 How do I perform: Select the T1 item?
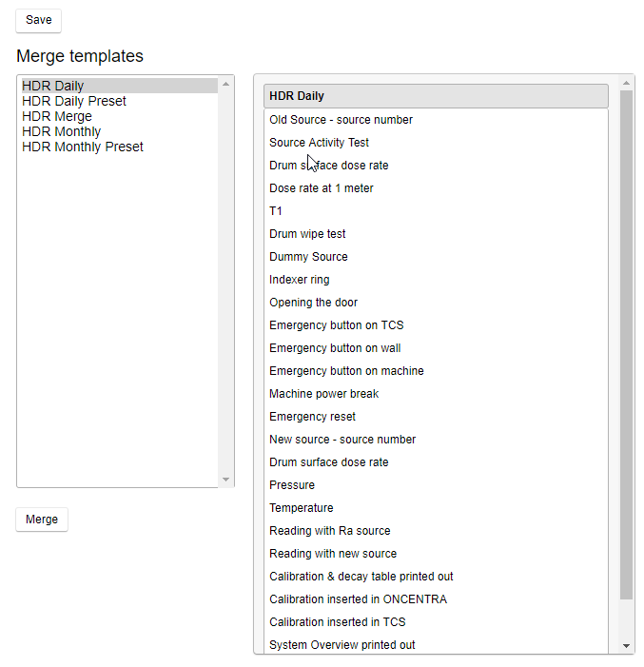(x=436, y=211)
